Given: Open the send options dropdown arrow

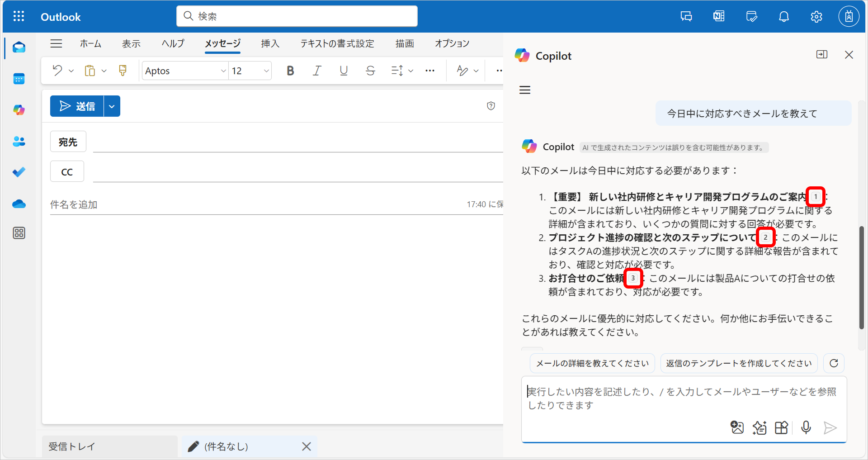Looking at the screenshot, I should tap(112, 106).
